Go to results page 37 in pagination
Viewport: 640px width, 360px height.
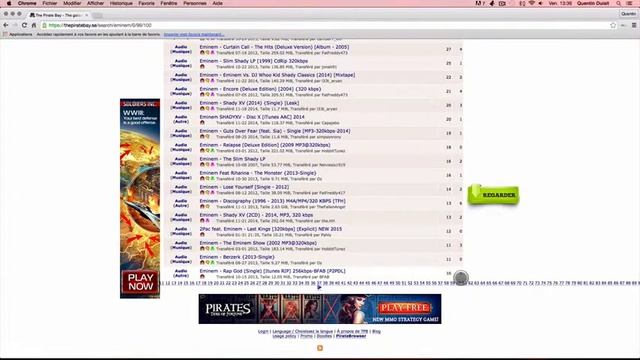tap(319, 283)
